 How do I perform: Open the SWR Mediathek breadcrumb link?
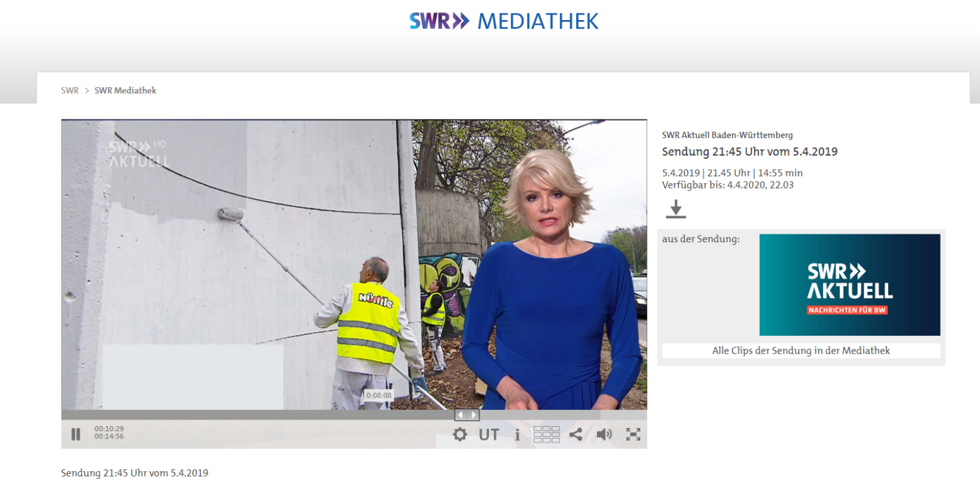pyautogui.click(x=125, y=90)
